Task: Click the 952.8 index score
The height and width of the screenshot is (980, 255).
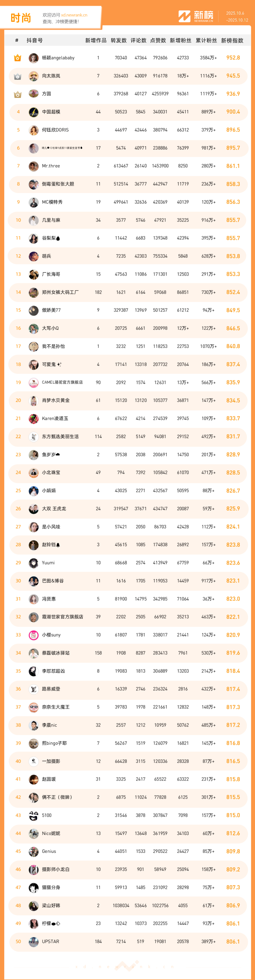Action: [233, 58]
